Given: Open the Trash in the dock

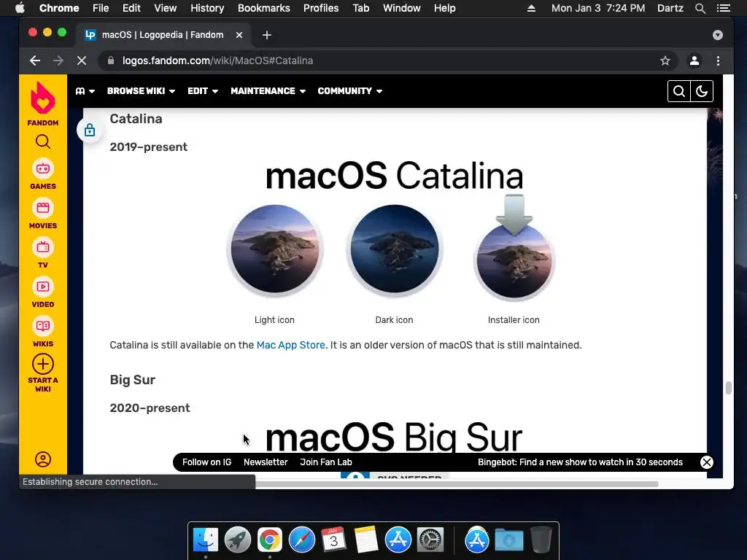Looking at the screenshot, I should point(541,540).
